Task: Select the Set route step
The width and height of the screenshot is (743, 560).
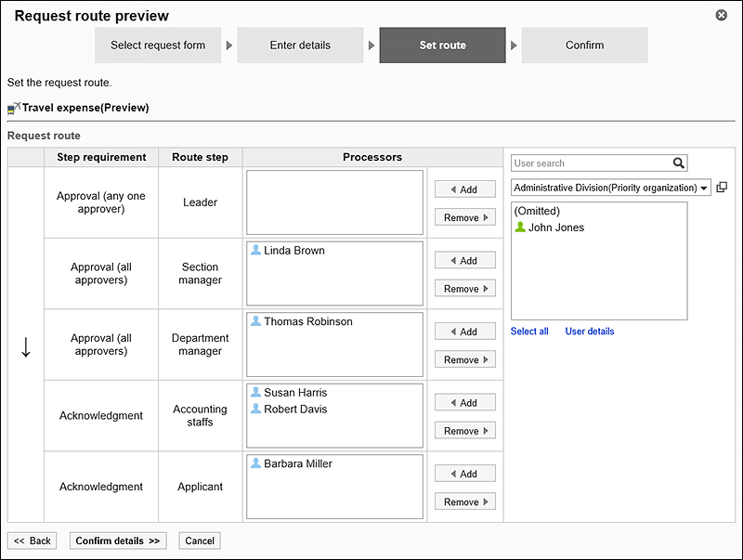Action: 443,45
